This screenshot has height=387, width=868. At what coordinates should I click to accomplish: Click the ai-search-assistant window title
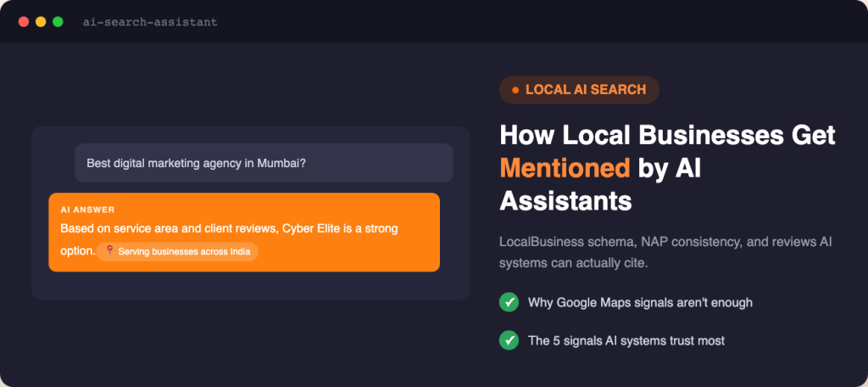(x=150, y=22)
